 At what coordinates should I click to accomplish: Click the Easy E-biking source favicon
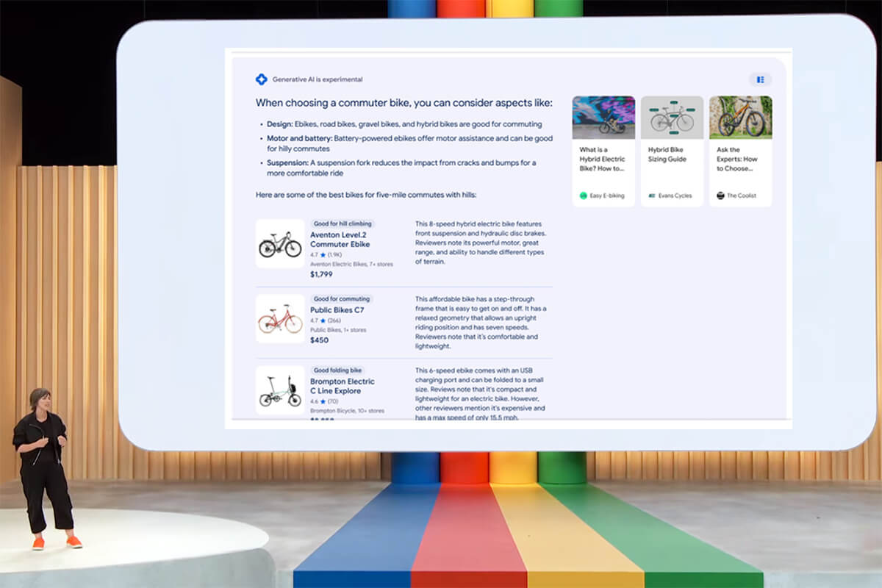pyautogui.click(x=584, y=196)
